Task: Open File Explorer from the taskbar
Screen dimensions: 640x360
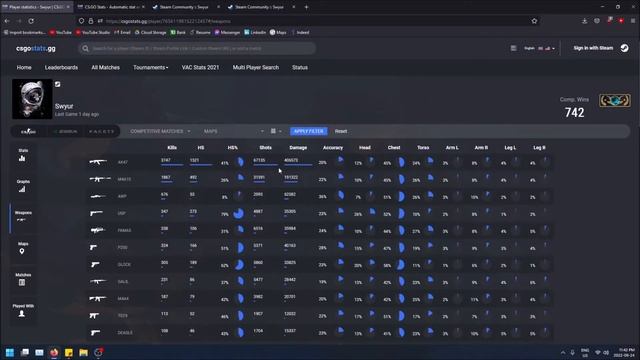Action: point(84,352)
